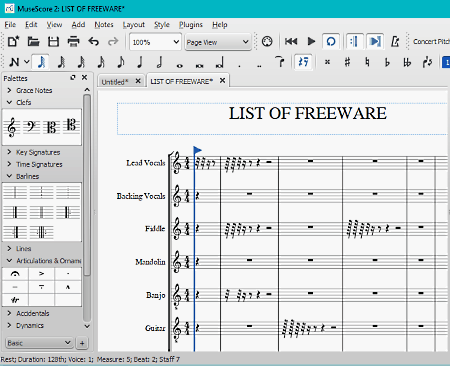Select the eighth note duration
Image resolution: width=450 pixels, height=366 pixels.
[121, 62]
